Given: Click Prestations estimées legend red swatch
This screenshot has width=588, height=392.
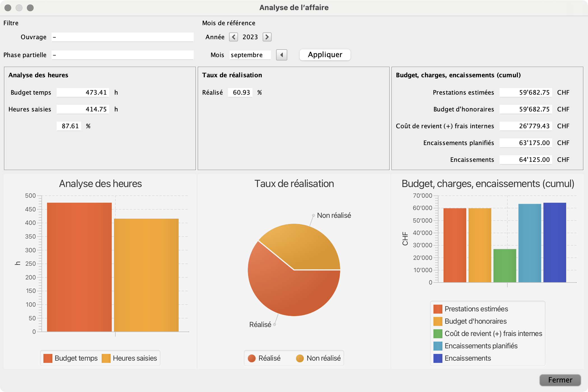Looking at the screenshot, I should [438, 309].
